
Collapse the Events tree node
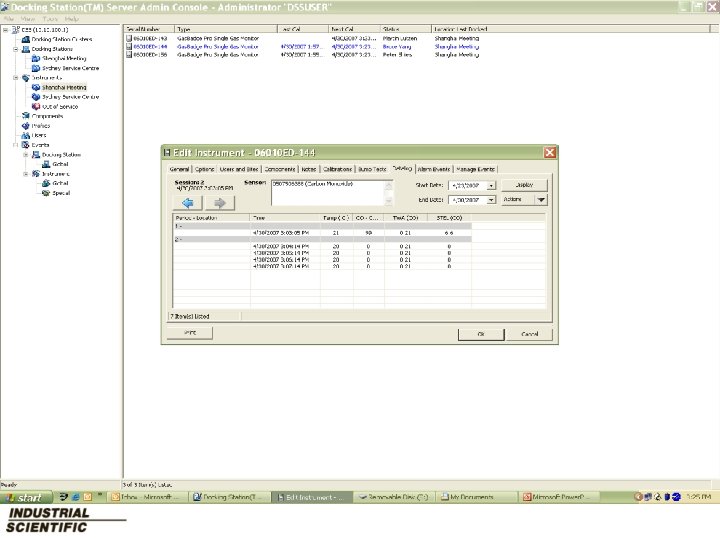point(15,145)
